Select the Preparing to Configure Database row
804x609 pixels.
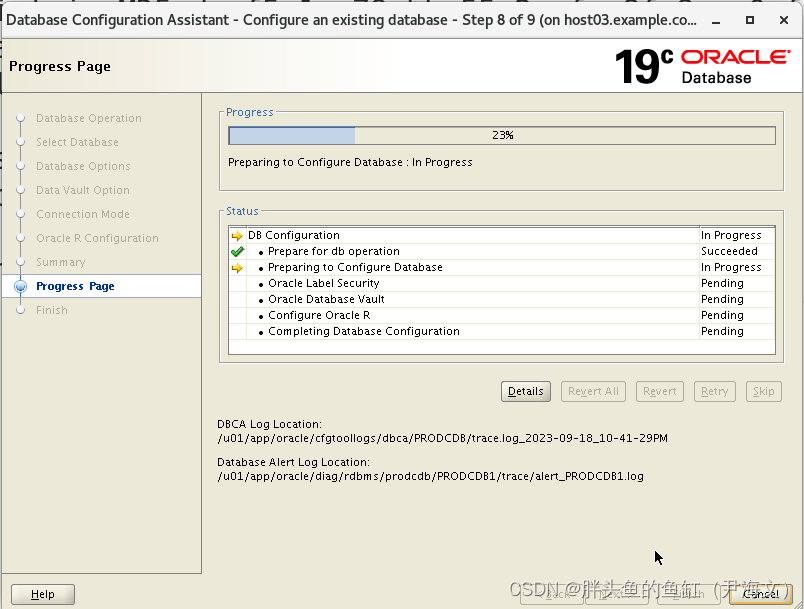[502, 267]
